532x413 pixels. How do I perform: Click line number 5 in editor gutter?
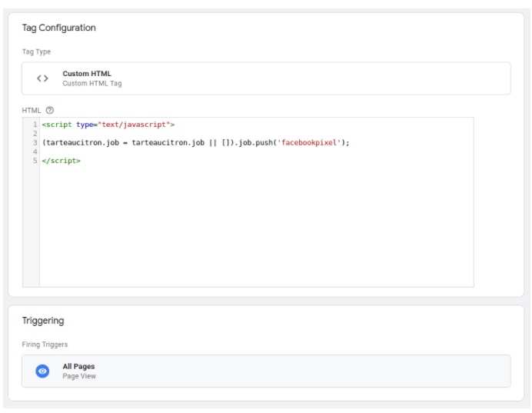(x=35, y=161)
